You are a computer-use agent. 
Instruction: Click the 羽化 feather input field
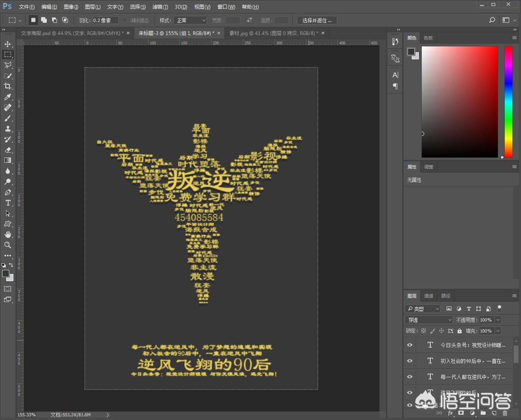point(105,20)
